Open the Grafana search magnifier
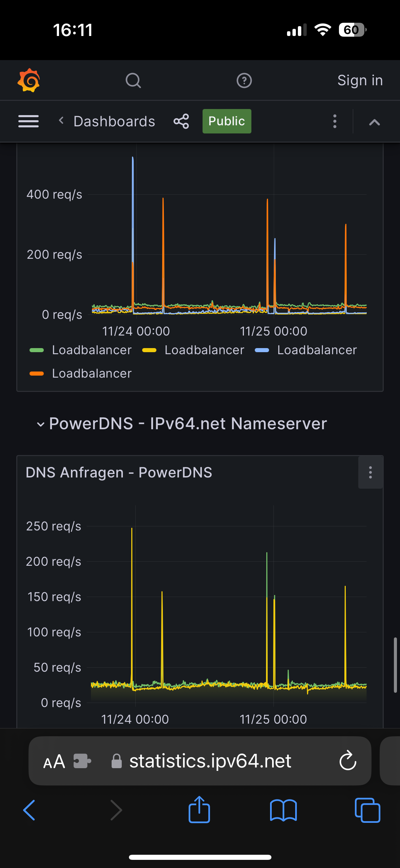 [x=133, y=80]
